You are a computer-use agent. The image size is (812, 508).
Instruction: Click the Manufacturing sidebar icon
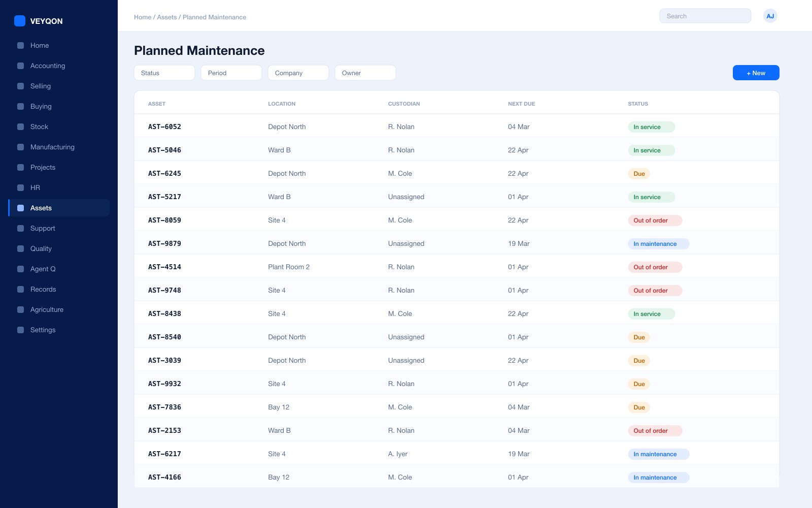[21, 147]
